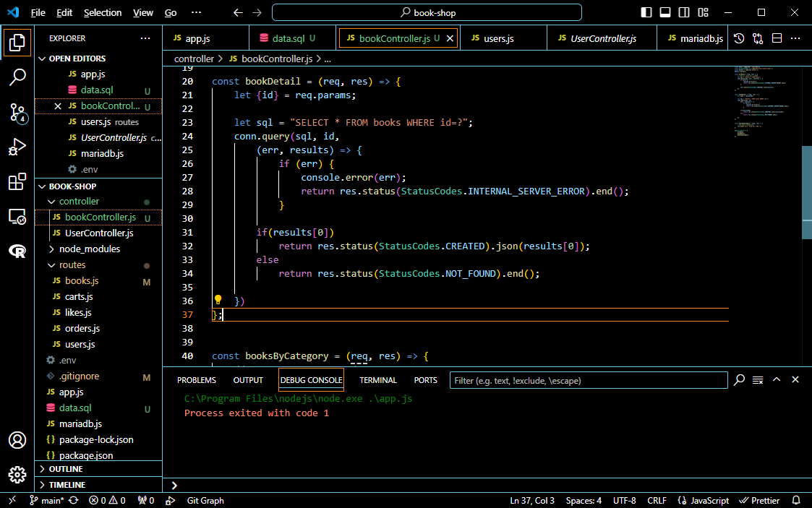
Task: Open books.js in the routes folder
Action: click(x=98, y=281)
